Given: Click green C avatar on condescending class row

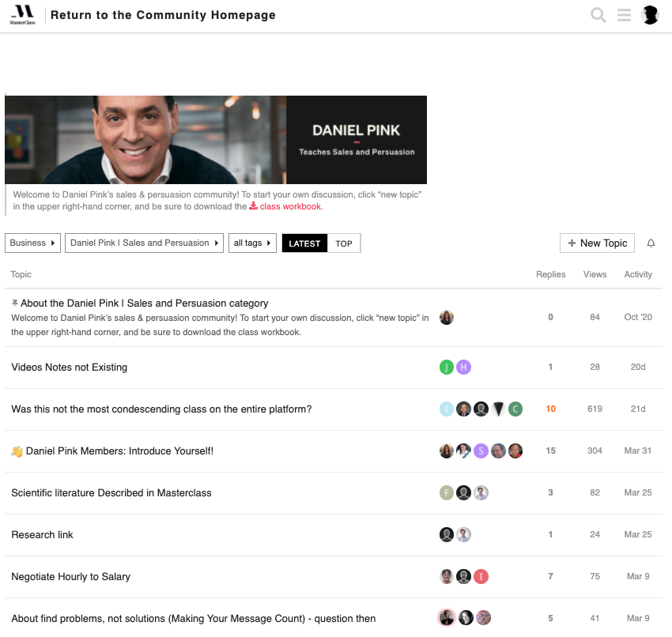Looking at the screenshot, I should (515, 409).
